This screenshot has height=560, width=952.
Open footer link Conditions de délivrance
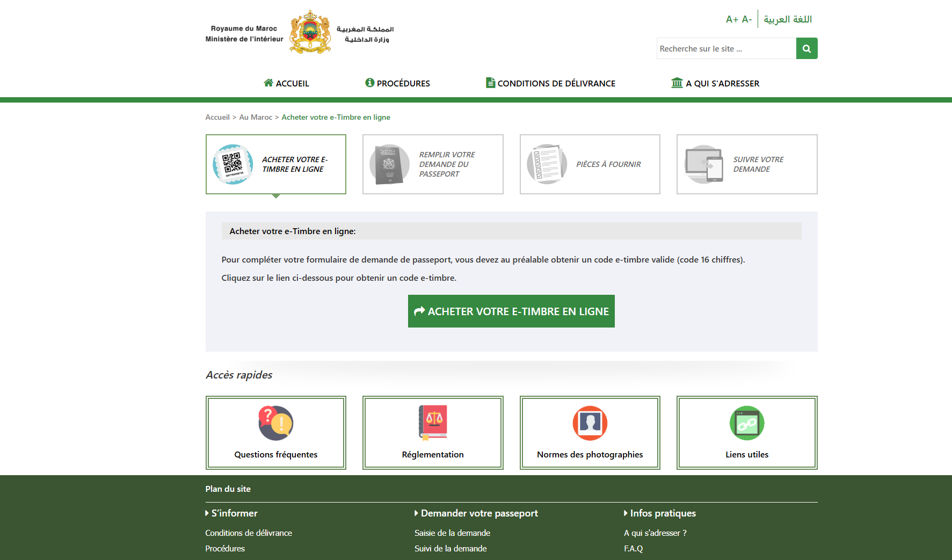249,533
